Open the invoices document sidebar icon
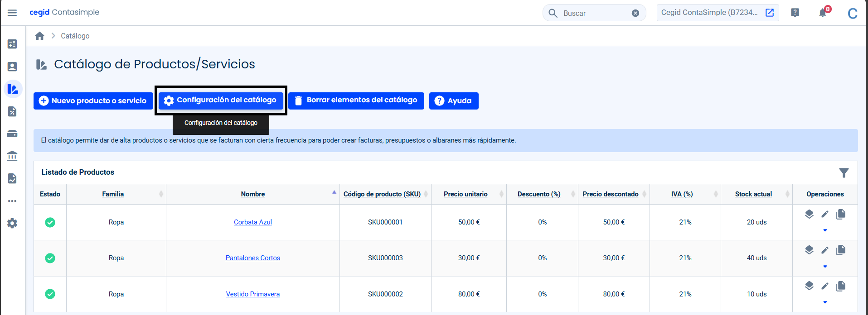Viewport: 868px width, 315px height. [x=12, y=111]
